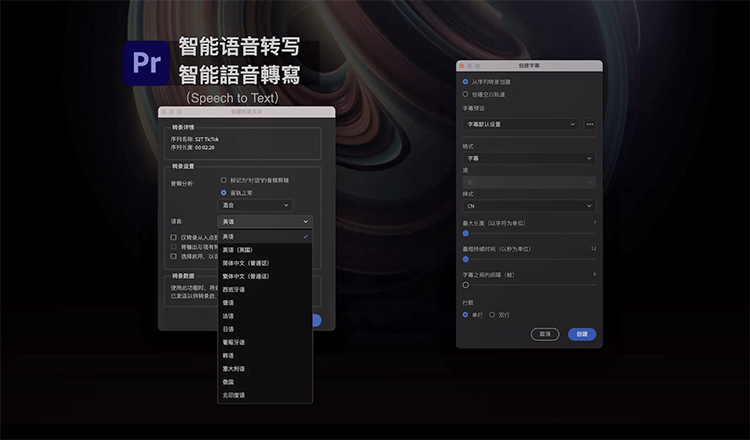Screen dimensions: 750x440
Task: Pick the checked 英语 entry in language list
Action: pos(265,237)
